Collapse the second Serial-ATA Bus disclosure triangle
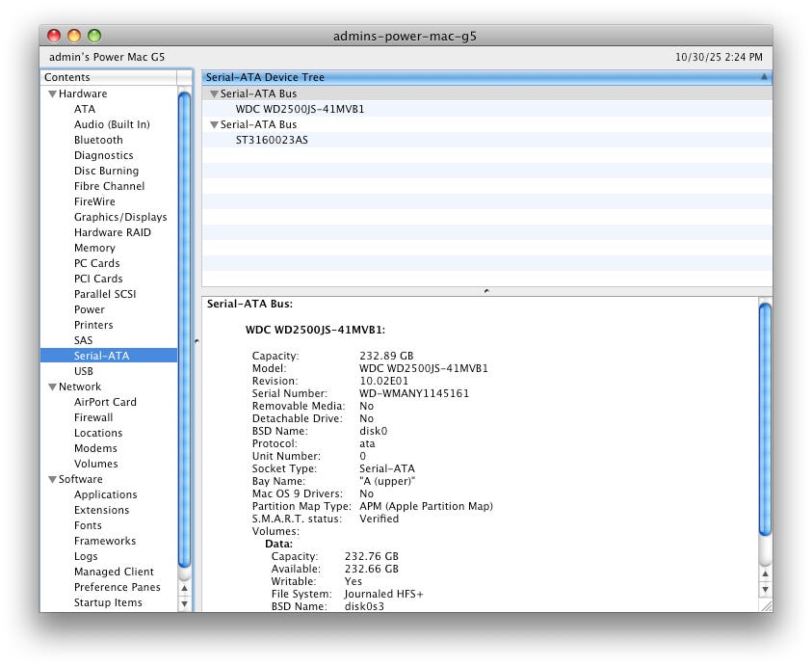The width and height of the screenshot is (812, 666). point(214,125)
